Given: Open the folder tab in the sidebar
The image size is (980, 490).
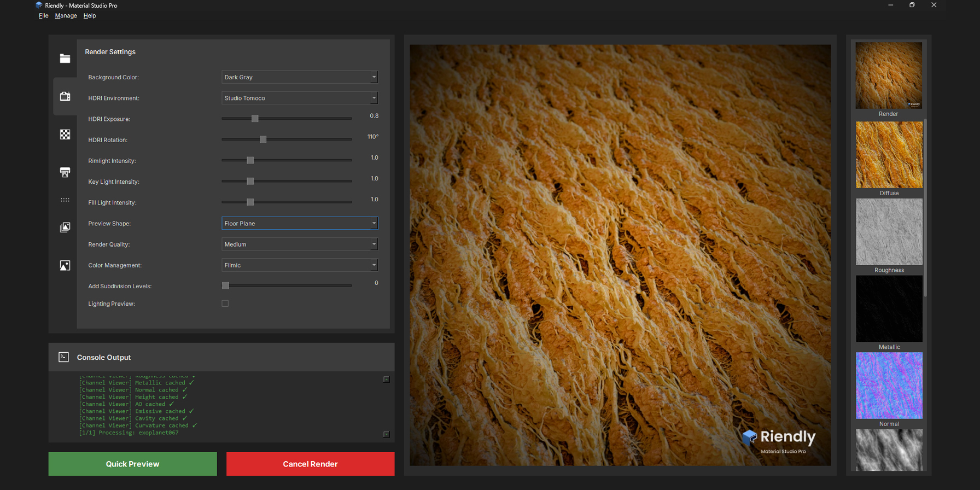Looking at the screenshot, I should [x=65, y=59].
